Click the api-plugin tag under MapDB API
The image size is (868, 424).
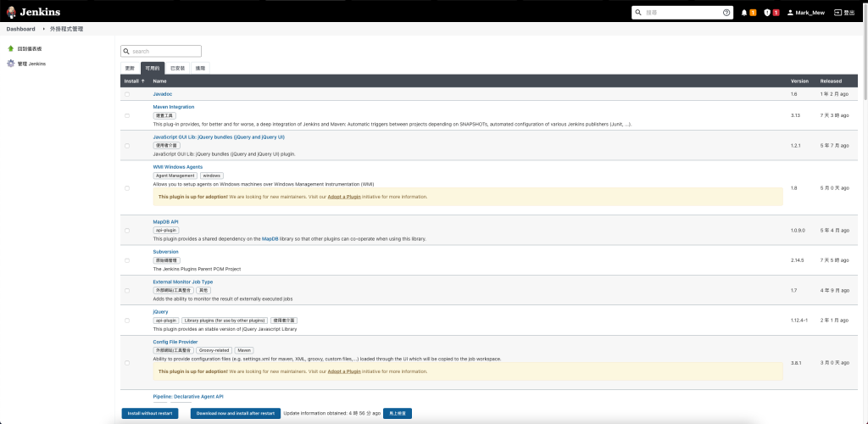166,231
